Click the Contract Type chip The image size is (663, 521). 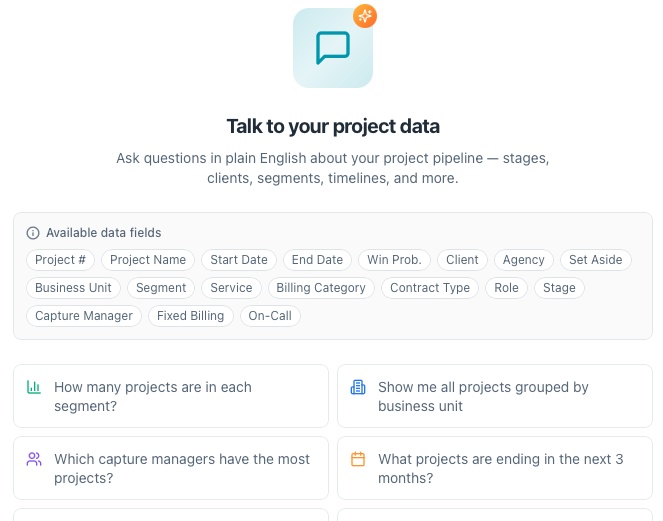[430, 288]
